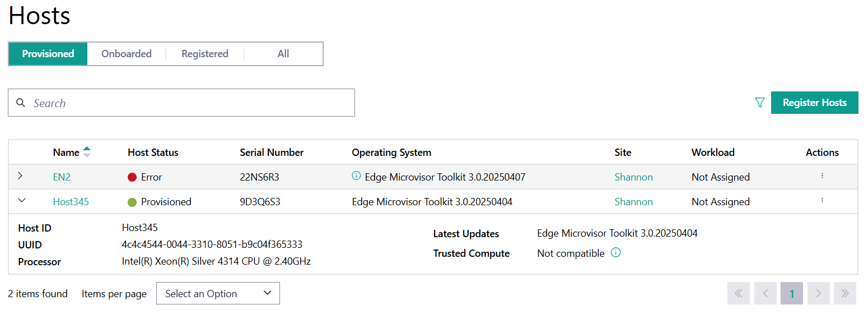The height and width of the screenshot is (314, 868).
Task: Click the 2 items found text
Action: 38,293
